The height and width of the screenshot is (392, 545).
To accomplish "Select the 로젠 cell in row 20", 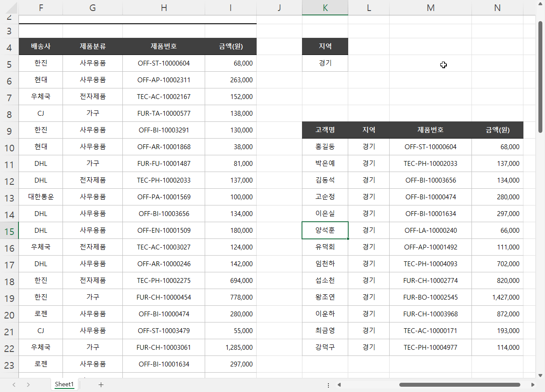I will click(41, 314).
